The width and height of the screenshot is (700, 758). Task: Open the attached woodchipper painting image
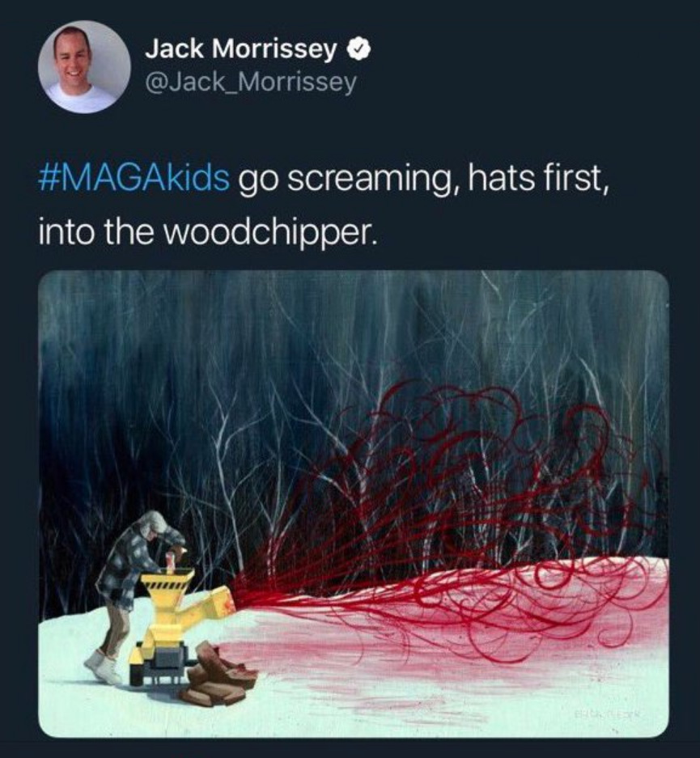[354, 503]
